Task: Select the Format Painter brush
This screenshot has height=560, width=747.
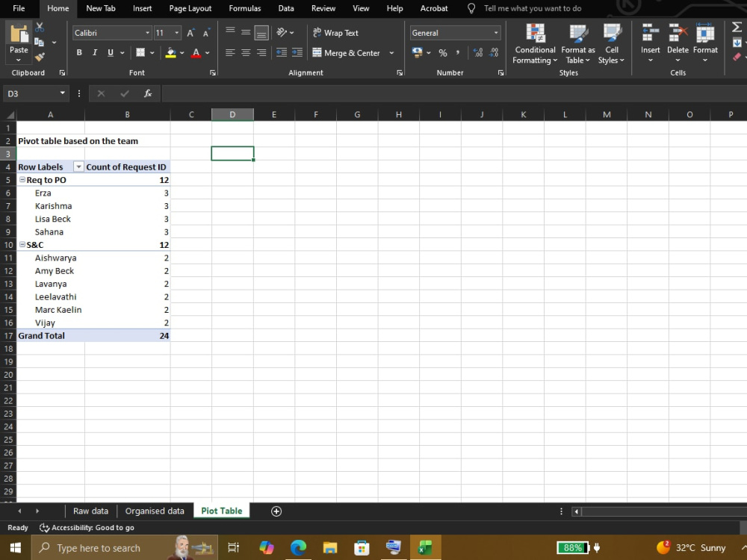Action: [40, 57]
